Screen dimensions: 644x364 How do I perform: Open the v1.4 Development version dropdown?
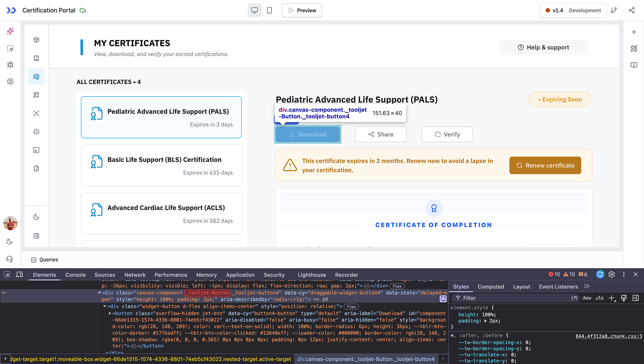coord(573,10)
